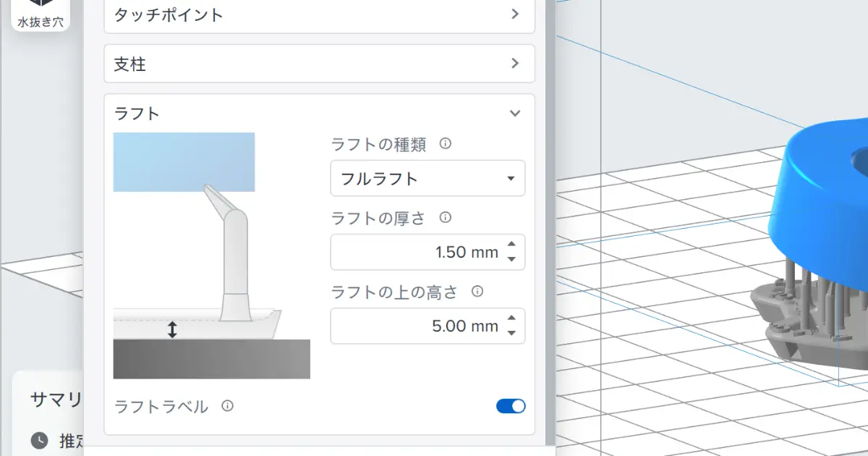Viewport: 868px width, 456px height.
Task: Decrease ラフトの上の高さ with down arrow
Action: pyautogui.click(x=511, y=333)
